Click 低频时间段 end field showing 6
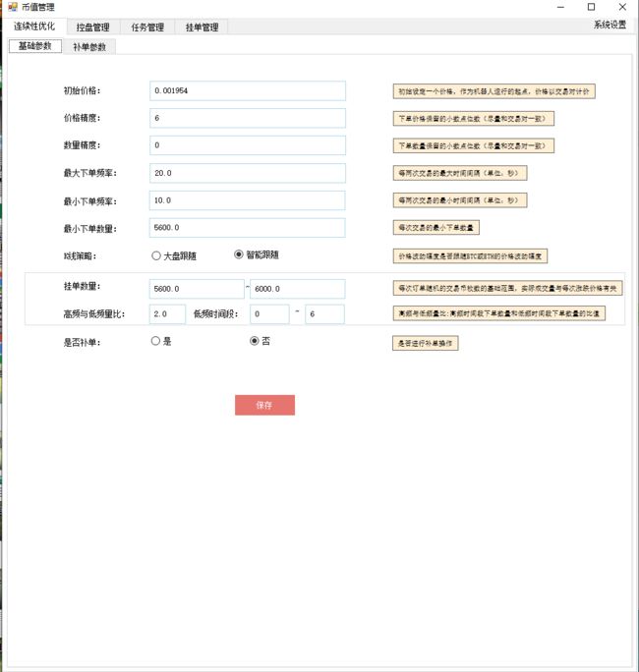The height and width of the screenshot is (672, 639). (324, 314)
